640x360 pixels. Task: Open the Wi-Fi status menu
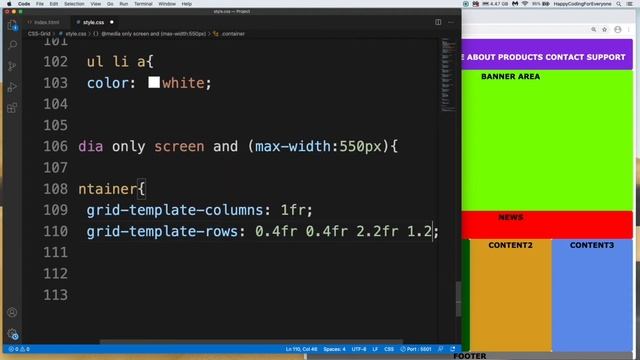[x=525, y=4]
